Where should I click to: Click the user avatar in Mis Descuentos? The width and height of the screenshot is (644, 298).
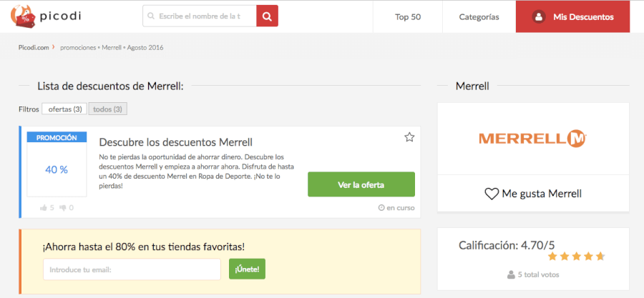pyautogui.click(x=538, y=17)
